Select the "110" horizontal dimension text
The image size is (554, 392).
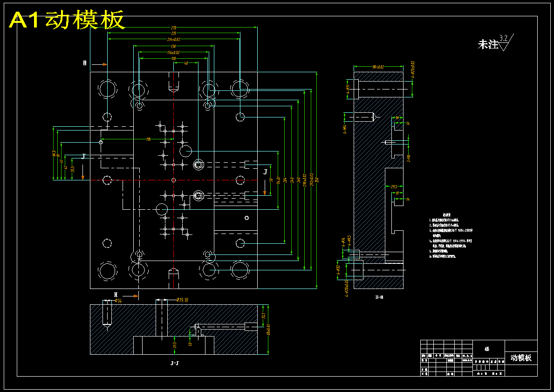[x=173, y=59]
